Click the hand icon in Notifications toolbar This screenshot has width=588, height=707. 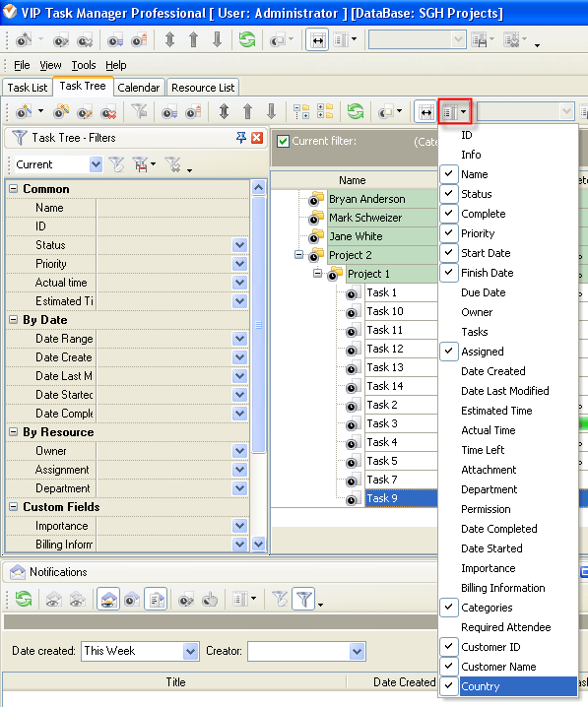pos(210,600)
